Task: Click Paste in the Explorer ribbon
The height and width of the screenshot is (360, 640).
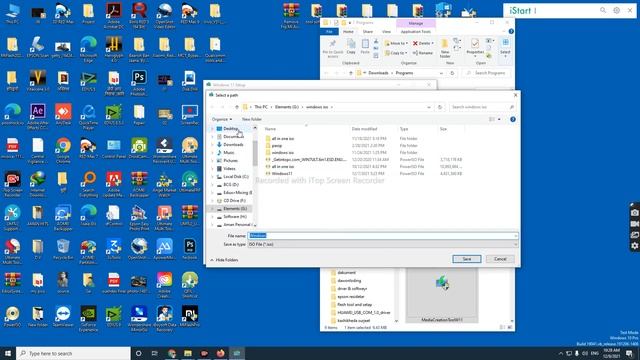Action: [x=365, y=47]
